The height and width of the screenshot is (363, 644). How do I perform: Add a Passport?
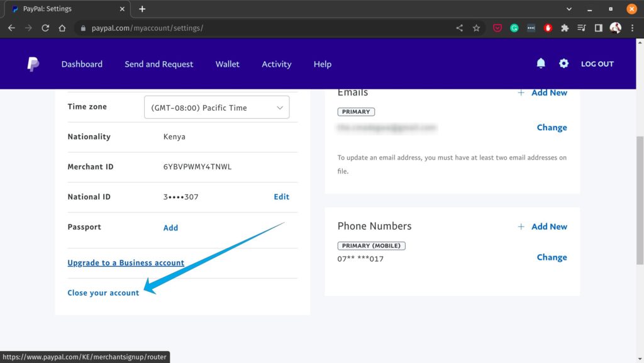170,228
